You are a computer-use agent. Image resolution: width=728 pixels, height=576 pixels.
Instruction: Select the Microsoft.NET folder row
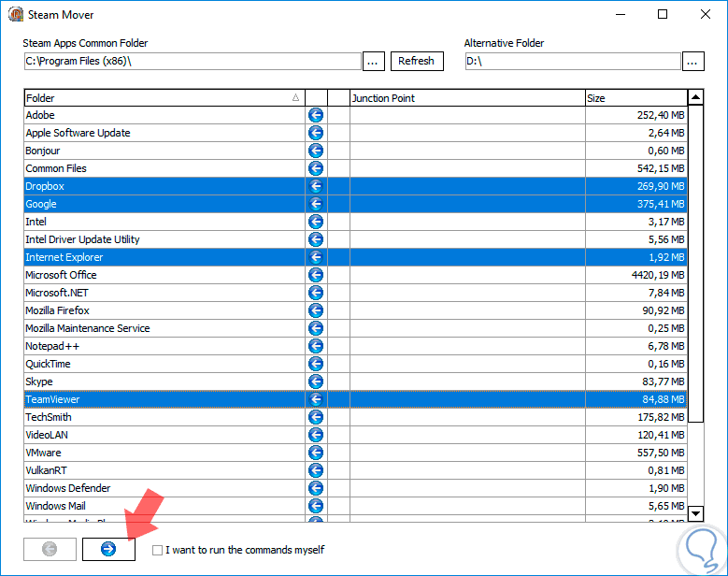point(356,293)
